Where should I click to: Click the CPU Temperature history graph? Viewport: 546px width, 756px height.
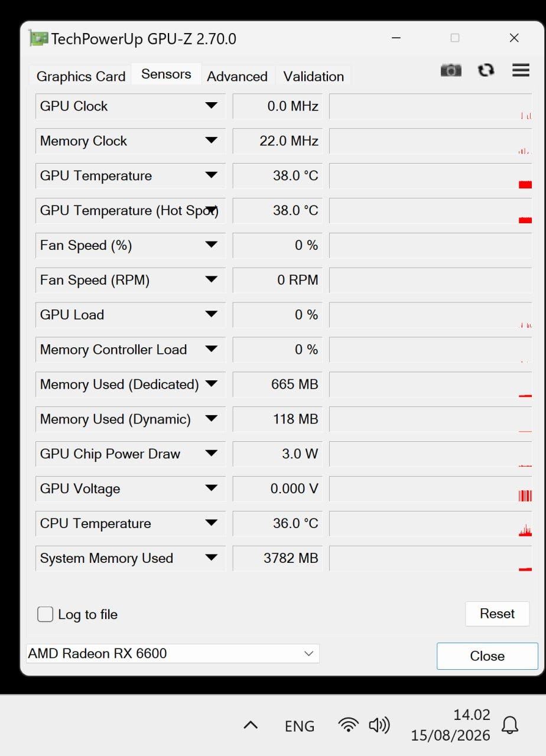pyautogui.click(x=431, y=524)
